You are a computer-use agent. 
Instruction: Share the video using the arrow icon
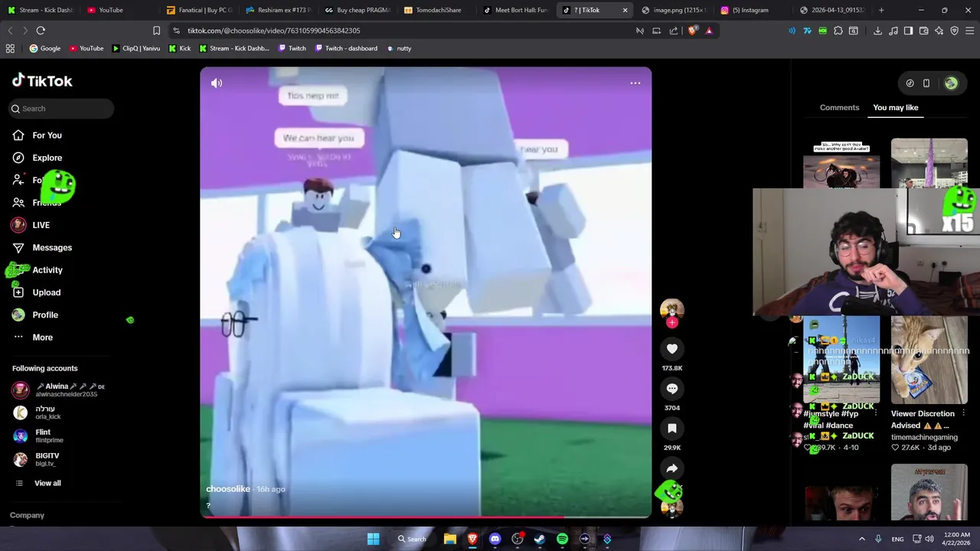pyautogui.click(x=672, y=468)
